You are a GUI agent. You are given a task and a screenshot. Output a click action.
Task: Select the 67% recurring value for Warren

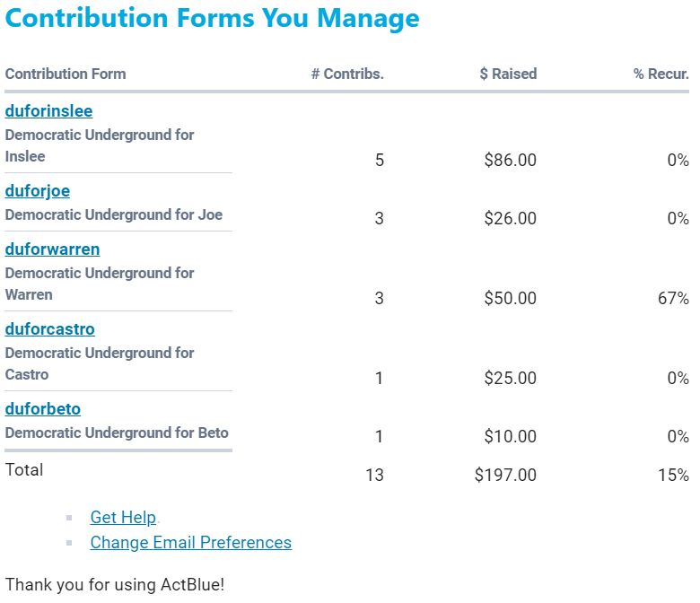click(673, 299)
